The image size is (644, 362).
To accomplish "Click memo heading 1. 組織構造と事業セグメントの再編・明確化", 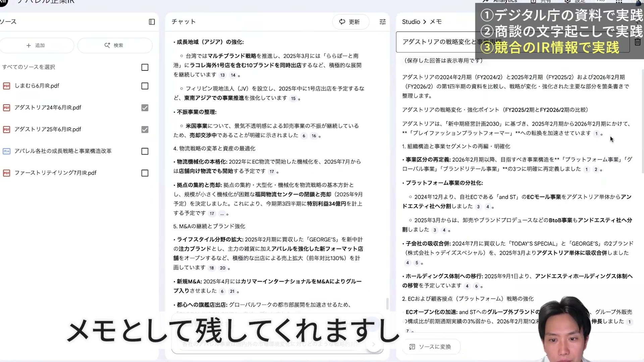I will click(x=456, y=146).
